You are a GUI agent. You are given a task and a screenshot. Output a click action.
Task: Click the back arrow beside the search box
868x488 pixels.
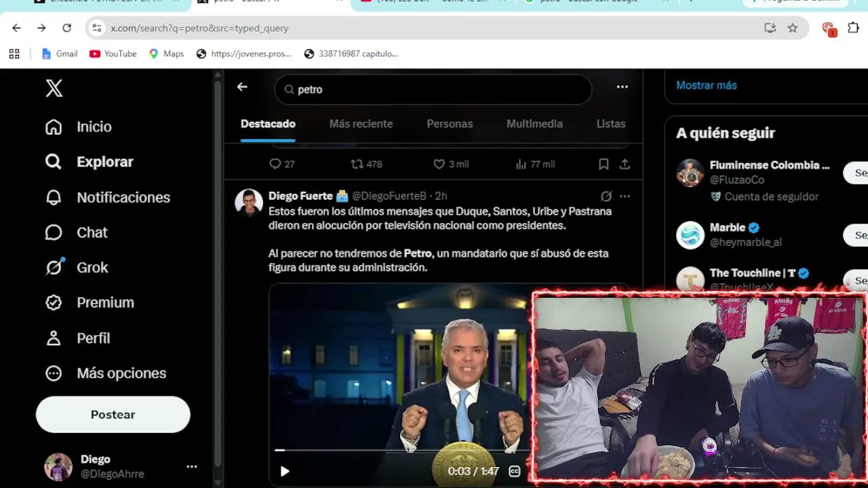click(x=242, y=87)
